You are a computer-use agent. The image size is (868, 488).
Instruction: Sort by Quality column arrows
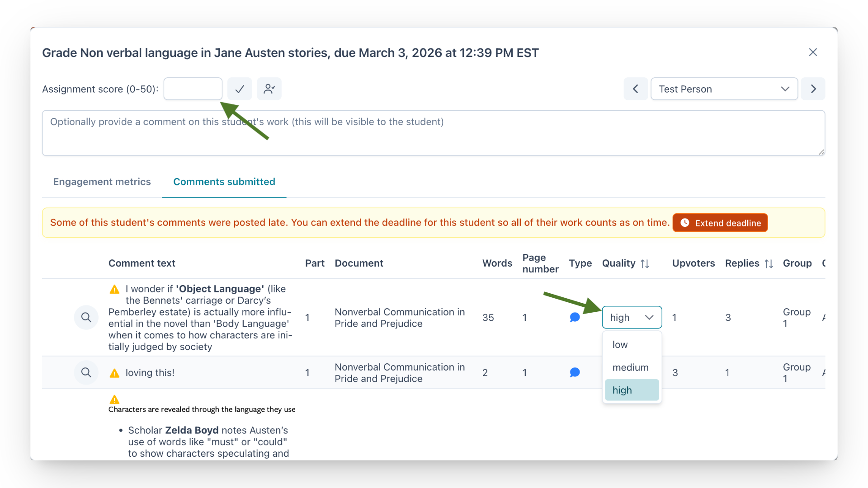[x=645, y=263]
